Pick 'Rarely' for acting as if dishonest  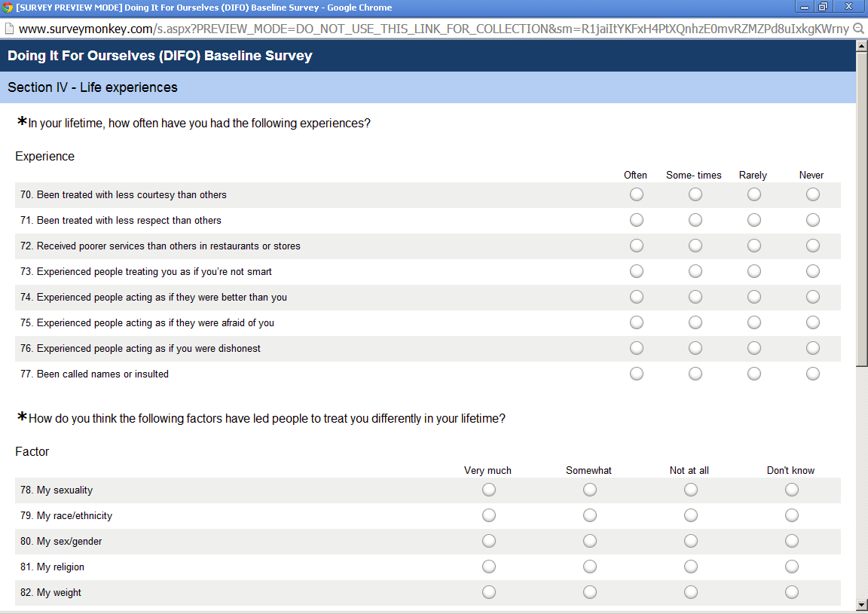(753, 348)
